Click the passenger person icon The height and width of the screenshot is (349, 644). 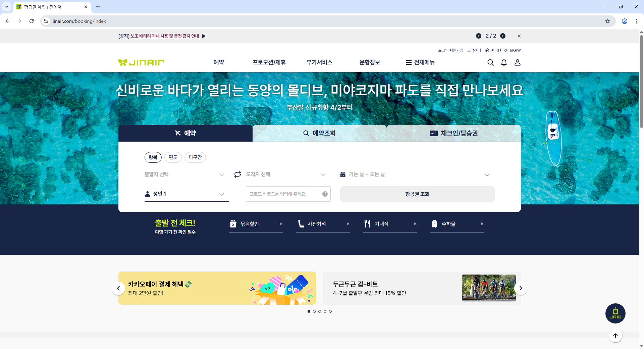click(147, 194)
